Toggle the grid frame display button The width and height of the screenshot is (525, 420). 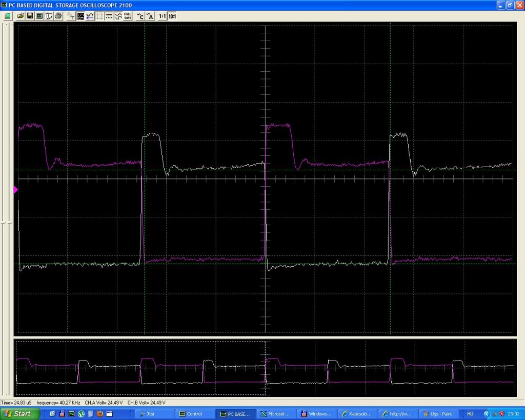tap(99, 16)
